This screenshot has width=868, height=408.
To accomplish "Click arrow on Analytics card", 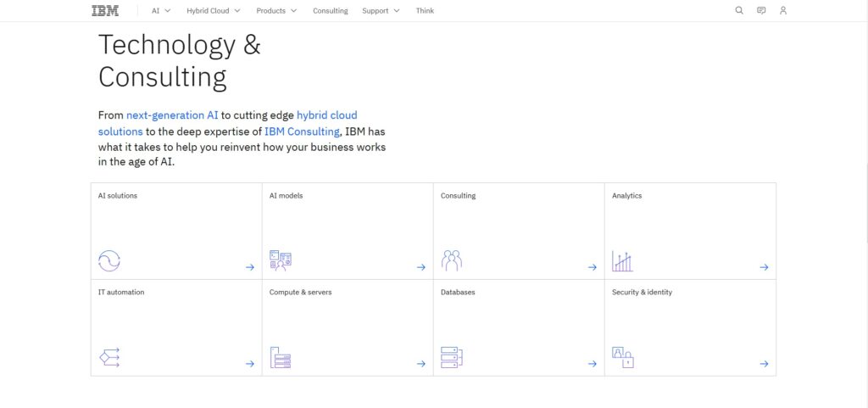I will click(764, 267).
